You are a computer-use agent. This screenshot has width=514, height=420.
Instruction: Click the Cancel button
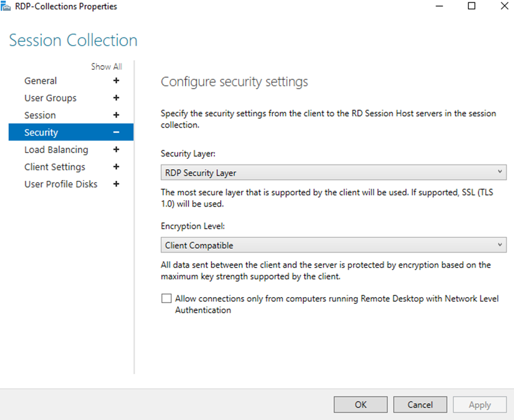click(420, 404)
